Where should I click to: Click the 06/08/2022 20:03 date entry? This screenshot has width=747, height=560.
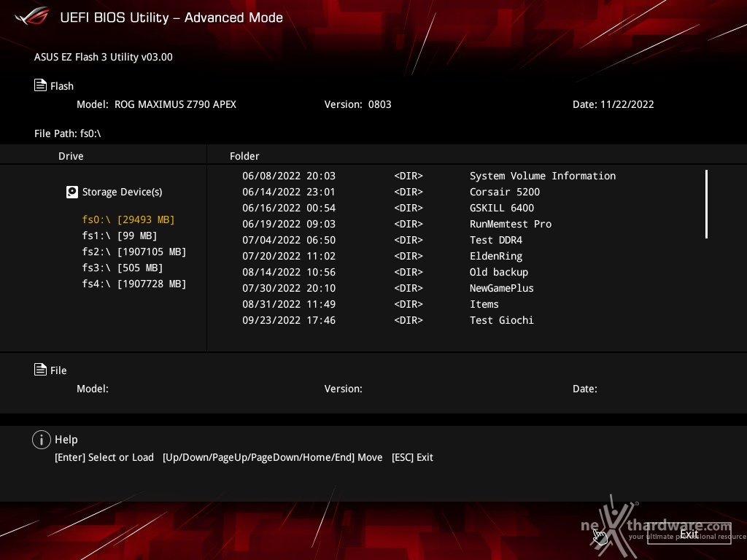[289, 176]
